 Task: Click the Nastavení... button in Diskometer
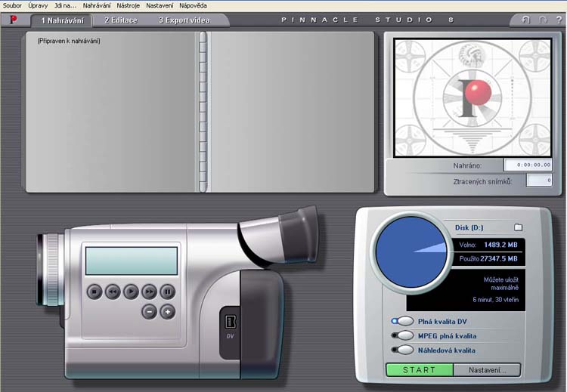tap(488, 370)
